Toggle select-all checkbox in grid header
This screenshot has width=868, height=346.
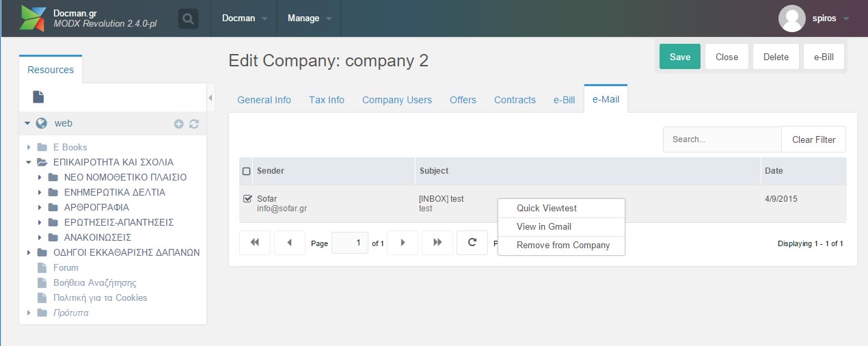pos(247,171)
